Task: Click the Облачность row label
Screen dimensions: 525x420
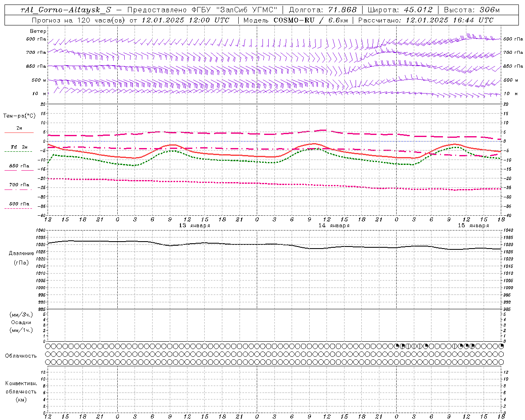Action: coord(21,356)
